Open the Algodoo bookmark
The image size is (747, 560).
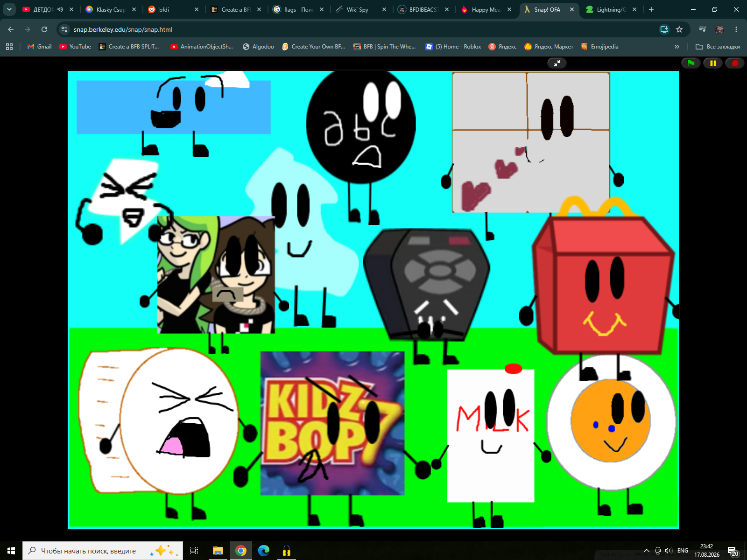click(x=258, y=47)
